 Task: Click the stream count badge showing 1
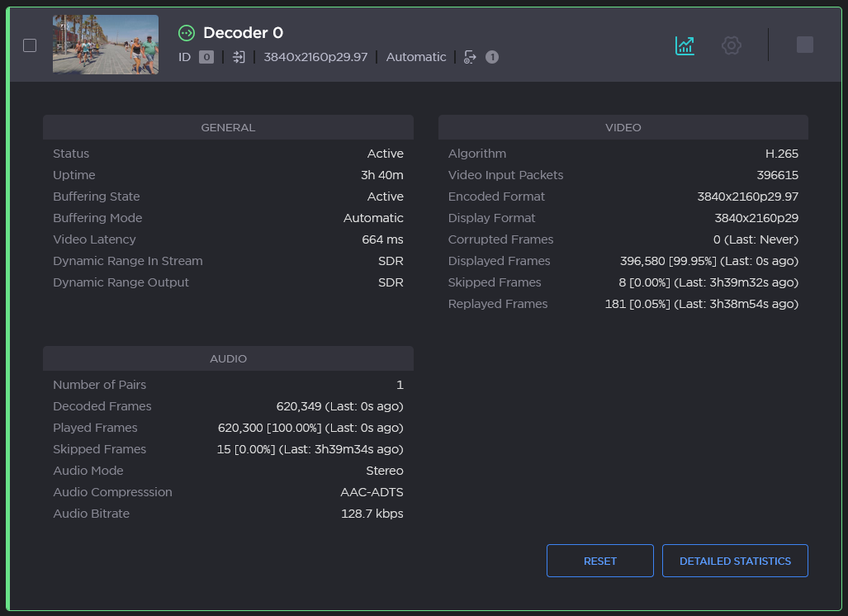coord(492,57)
